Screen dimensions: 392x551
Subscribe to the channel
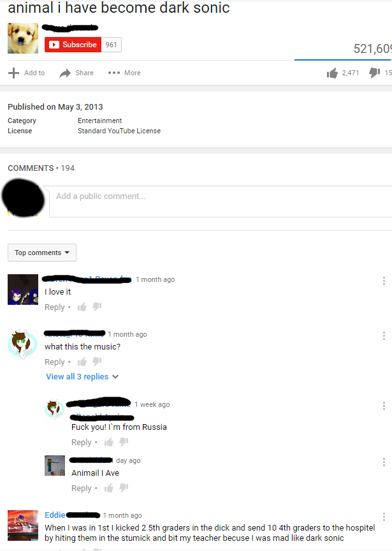click(73, 45)
